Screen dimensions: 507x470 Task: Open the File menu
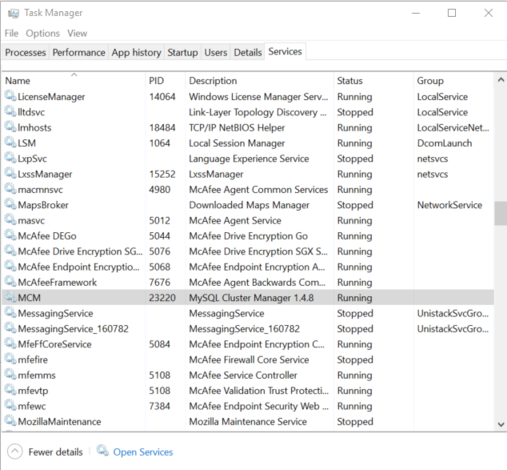11,33
